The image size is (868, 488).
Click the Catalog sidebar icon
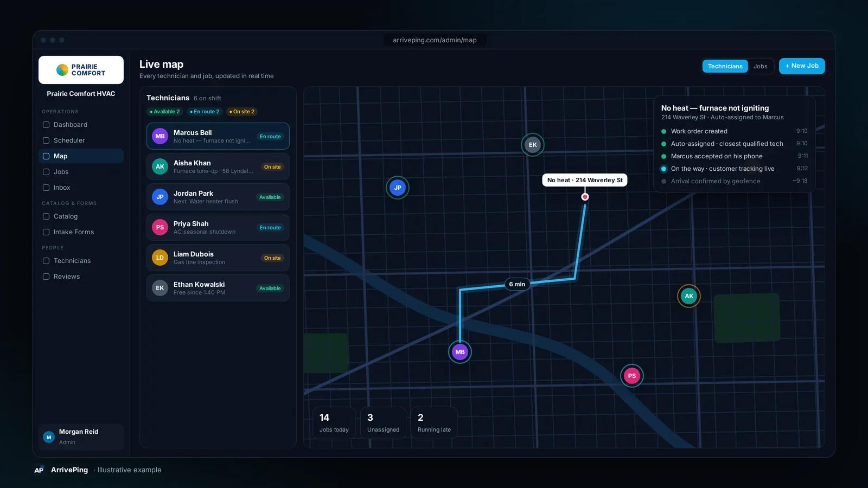tap(46, 216)
